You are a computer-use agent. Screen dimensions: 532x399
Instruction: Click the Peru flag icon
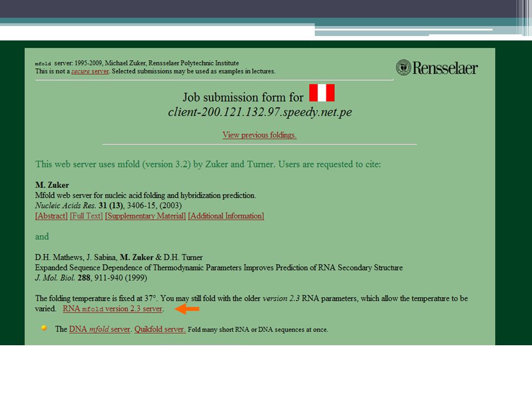[x=321, y=93]
